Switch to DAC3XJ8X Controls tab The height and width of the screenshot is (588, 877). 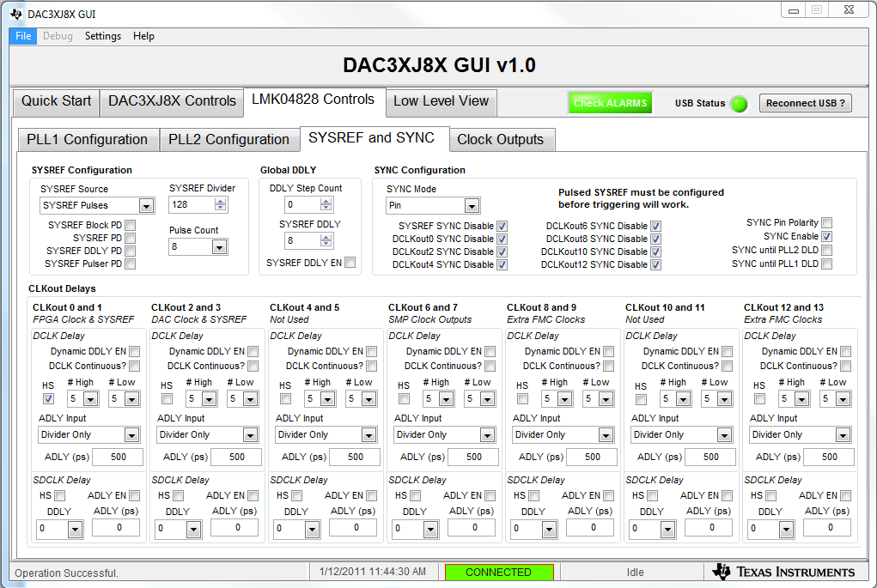click(x=172, y=101)
